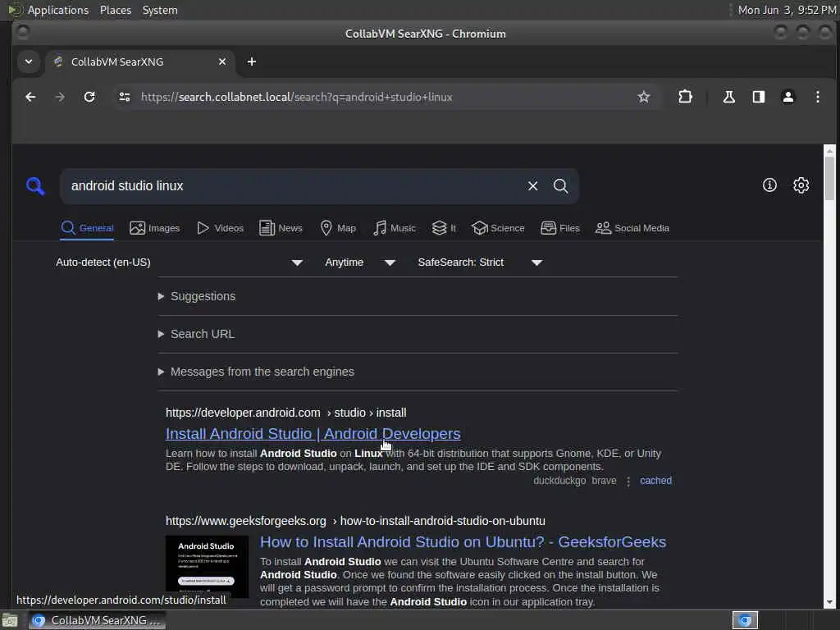Open cached version of first result

(x=655, y=481)
